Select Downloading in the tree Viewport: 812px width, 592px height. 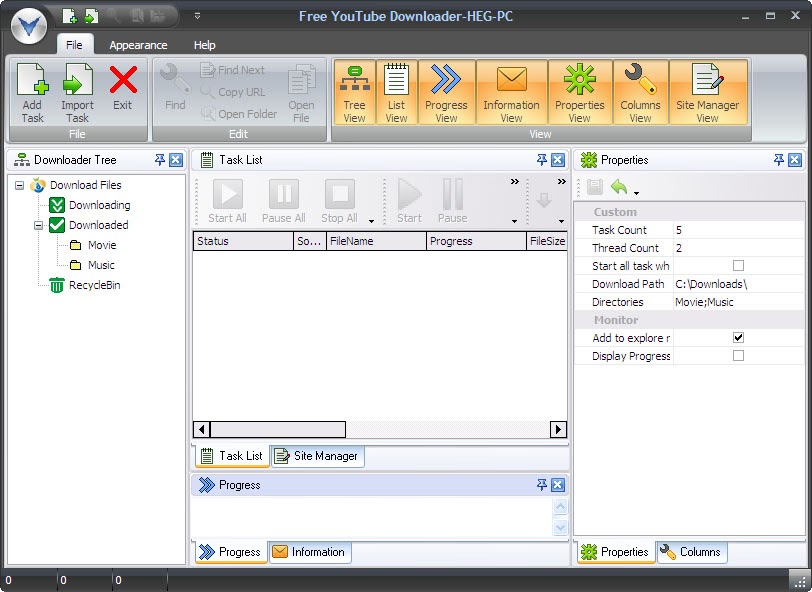tap(100, 205)
